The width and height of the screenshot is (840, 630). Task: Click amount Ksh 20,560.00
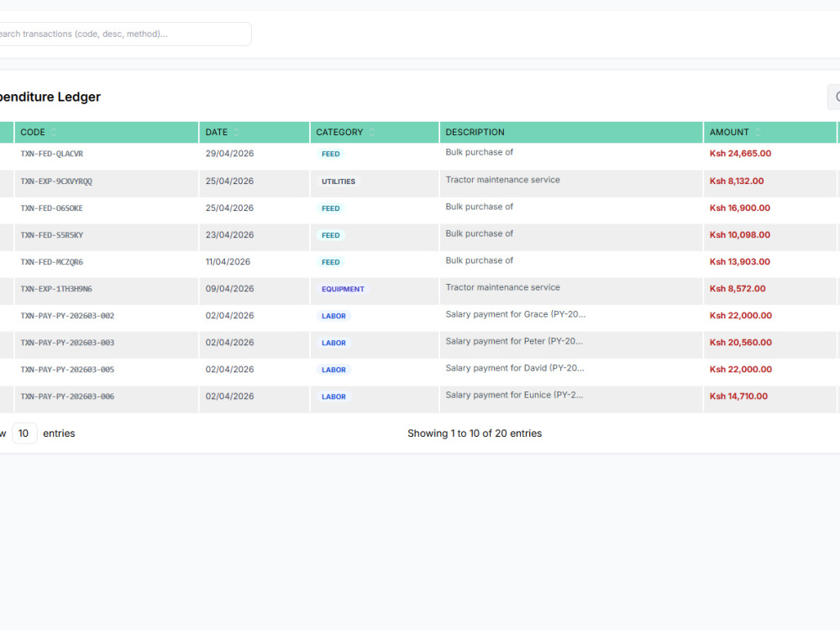coord(741,343)
